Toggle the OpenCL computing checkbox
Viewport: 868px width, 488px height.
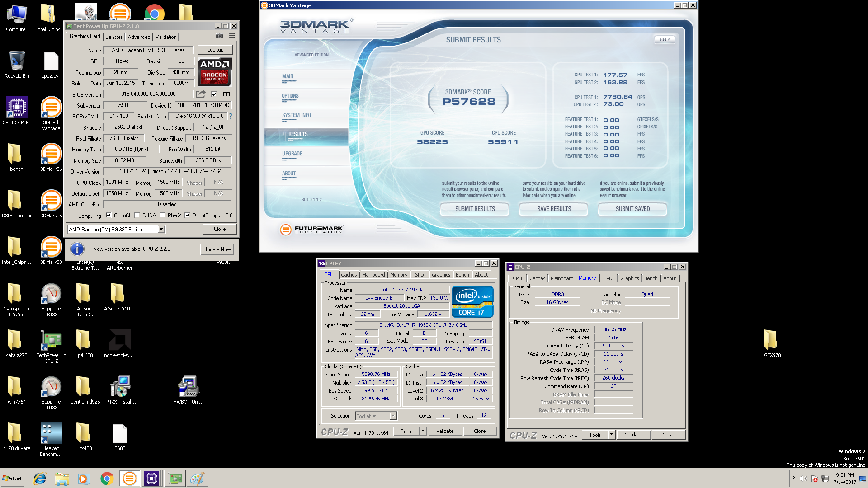108,216
